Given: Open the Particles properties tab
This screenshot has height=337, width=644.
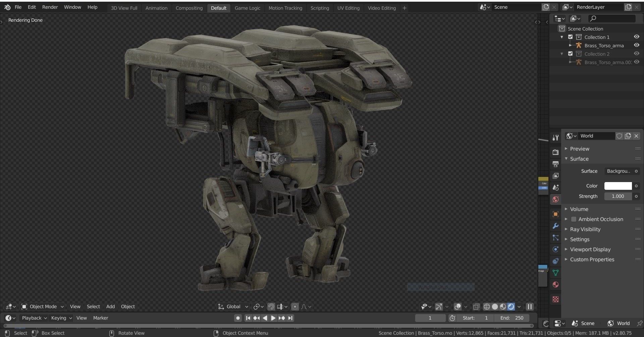Looking at the screenshot, I should click(x=555, y=237).
